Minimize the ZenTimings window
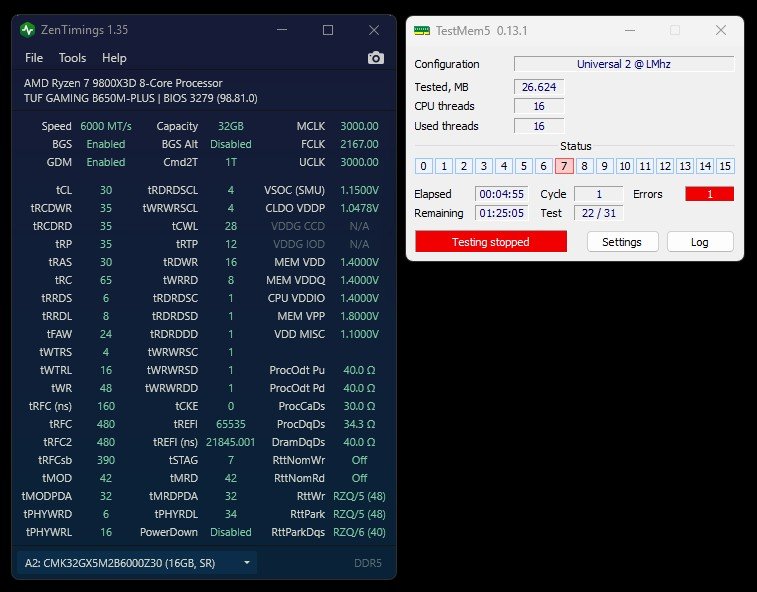Screen dimensions: 757x592 tap(282, 30)
